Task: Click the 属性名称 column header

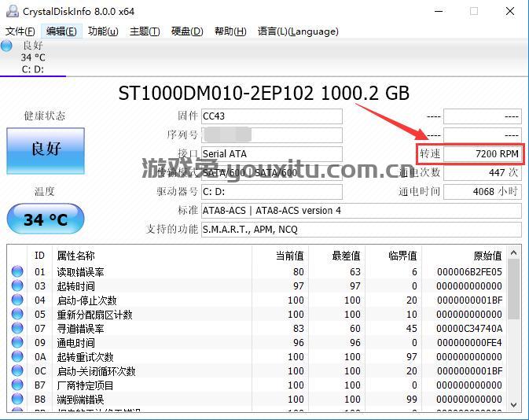Action: point(76,256)
